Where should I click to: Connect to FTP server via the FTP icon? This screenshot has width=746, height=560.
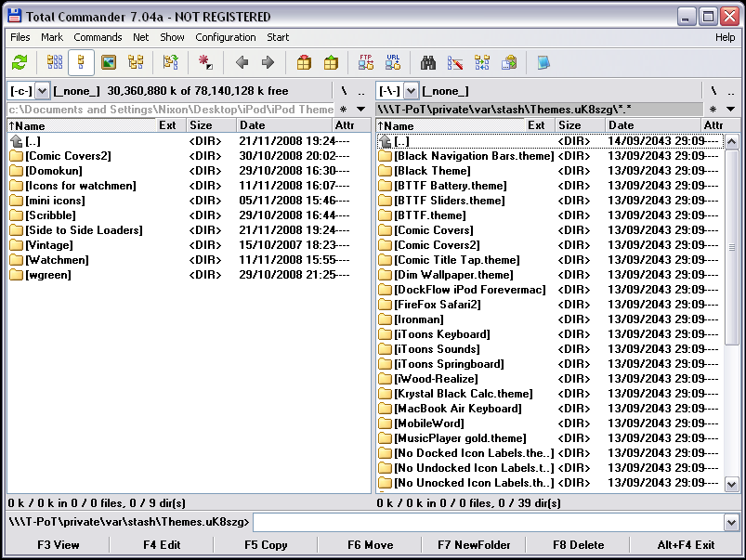point(365,62)
